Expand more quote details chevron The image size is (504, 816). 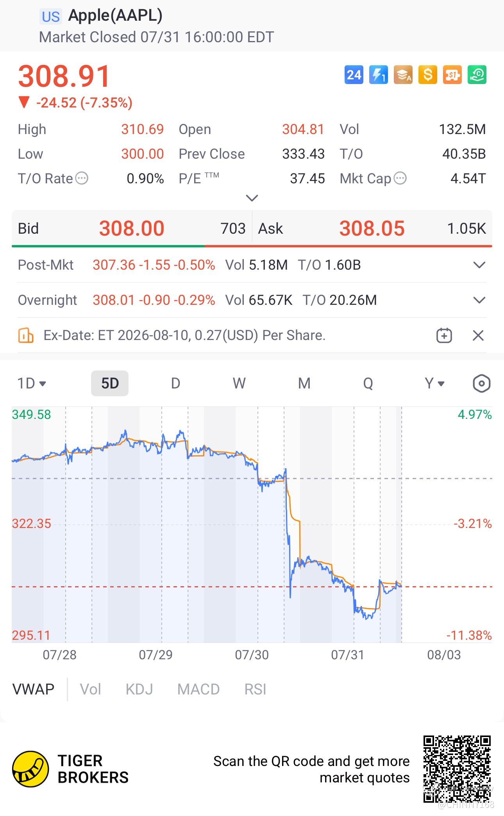click(x=252, y=198)
